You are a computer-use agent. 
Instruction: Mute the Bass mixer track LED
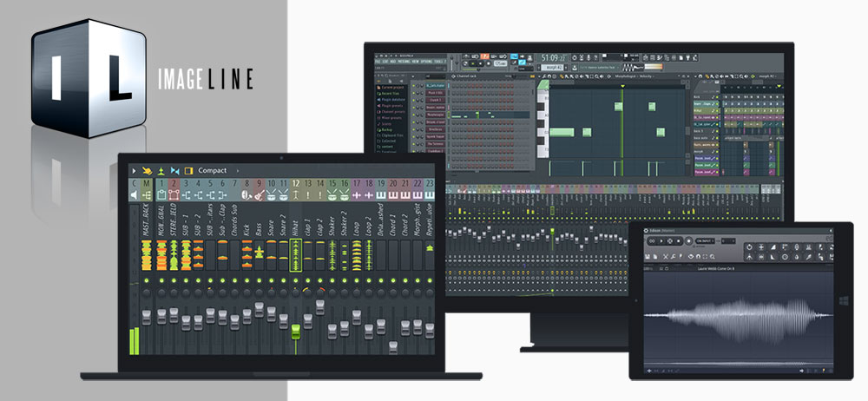(259, 280)
